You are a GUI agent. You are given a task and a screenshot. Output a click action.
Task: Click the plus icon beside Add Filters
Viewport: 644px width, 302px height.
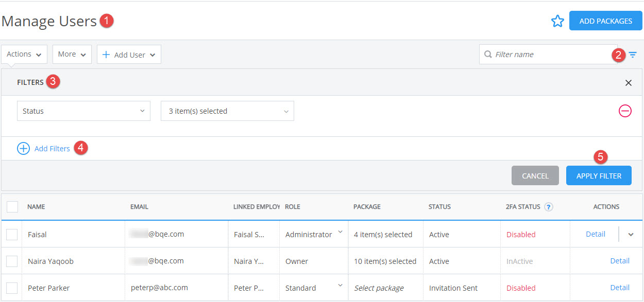pyautogui.click(x=23, y=148)
